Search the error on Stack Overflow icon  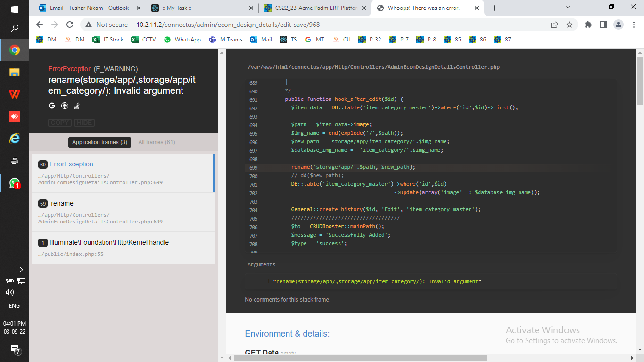point(77,106)
